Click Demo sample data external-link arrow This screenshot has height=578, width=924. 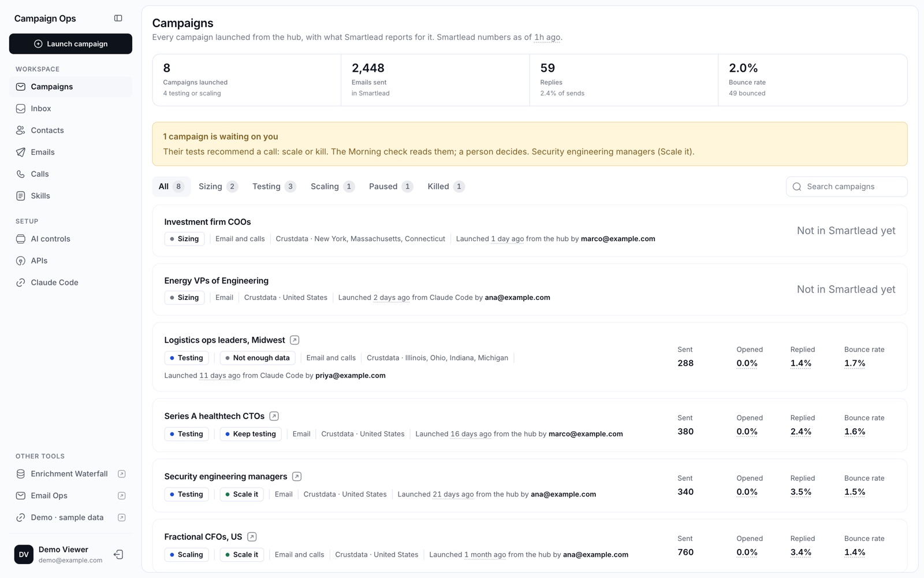[x=122, y=517]
